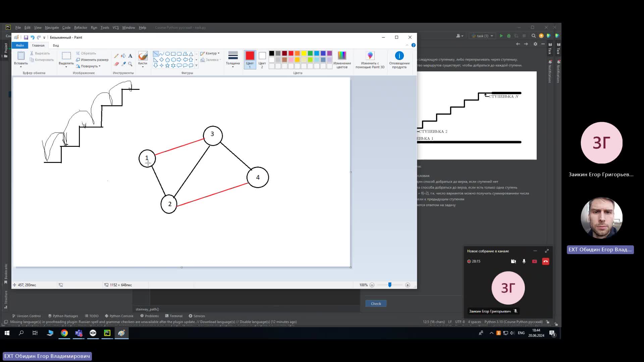This screenshot has height=362, width=644.
Task: Click the Check button in PyCharm
Action: 376,304
